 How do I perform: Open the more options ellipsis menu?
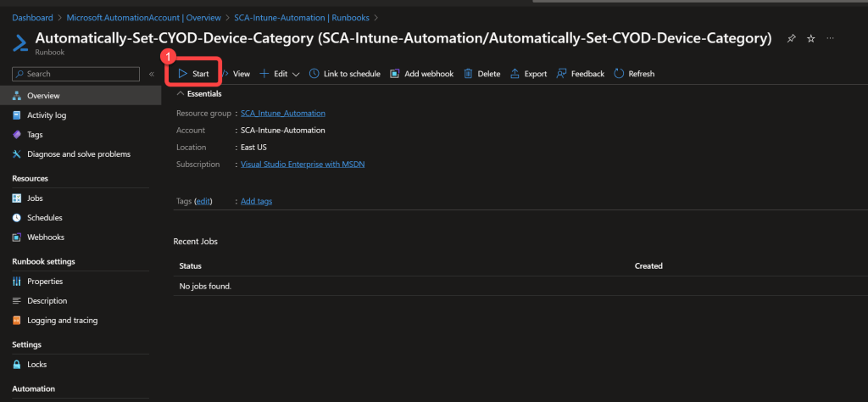(x=831, y=38)
